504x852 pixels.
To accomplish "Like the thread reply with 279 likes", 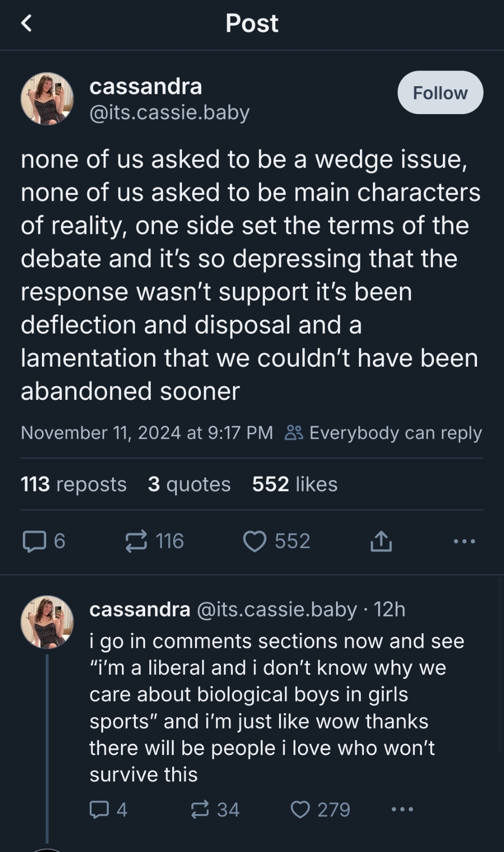I will coord(300,809).
